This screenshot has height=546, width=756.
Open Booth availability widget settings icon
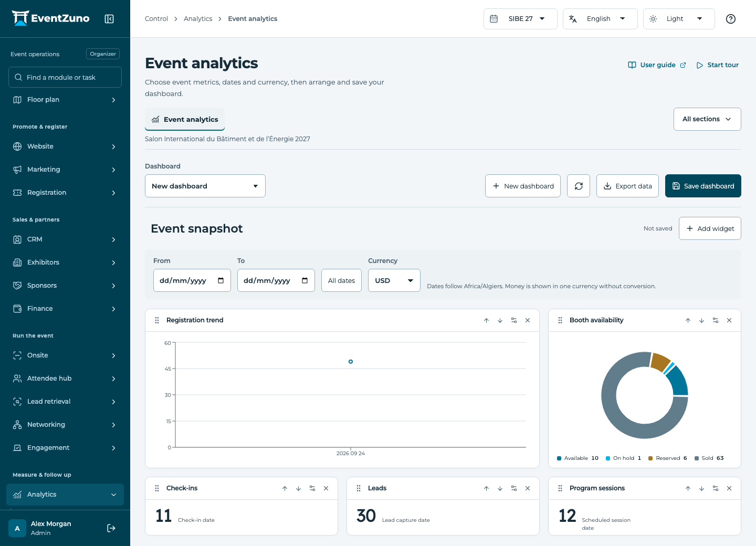[716, 320]
